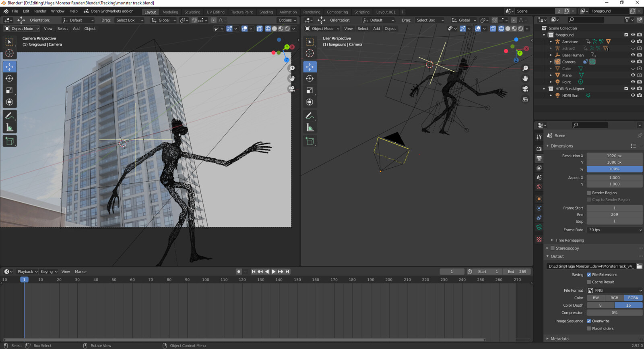
Task: Choose the Annotate tool in left viewport
Action: [x=10, y=116]
